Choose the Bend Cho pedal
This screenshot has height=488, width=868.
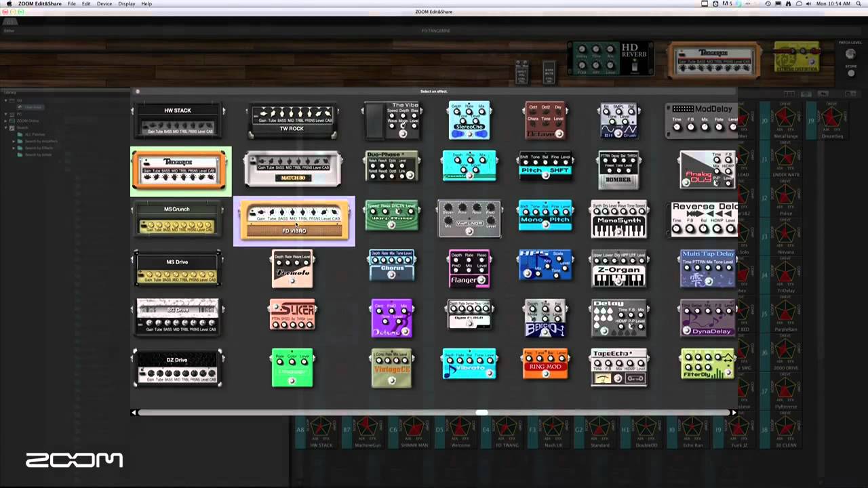pos(545,318)
